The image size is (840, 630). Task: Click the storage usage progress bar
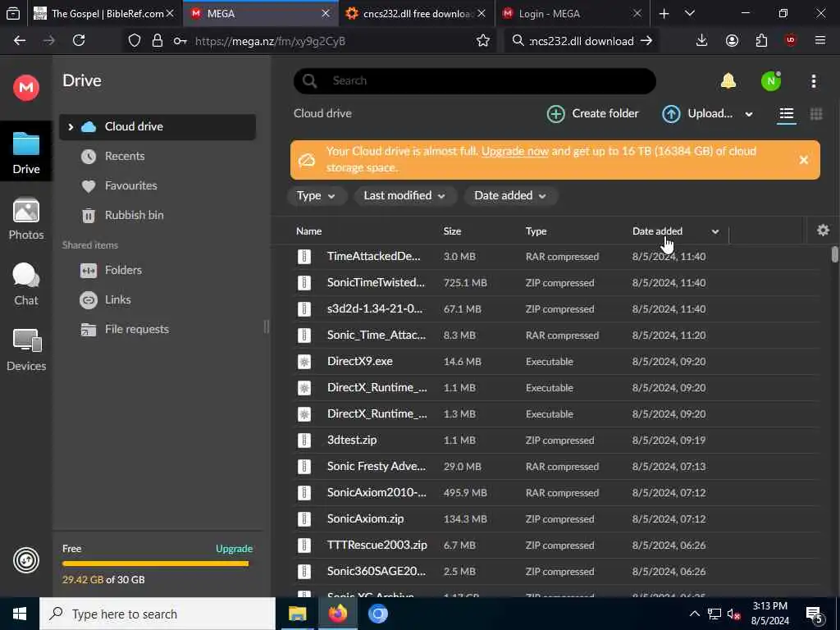(x=155, y=564)
